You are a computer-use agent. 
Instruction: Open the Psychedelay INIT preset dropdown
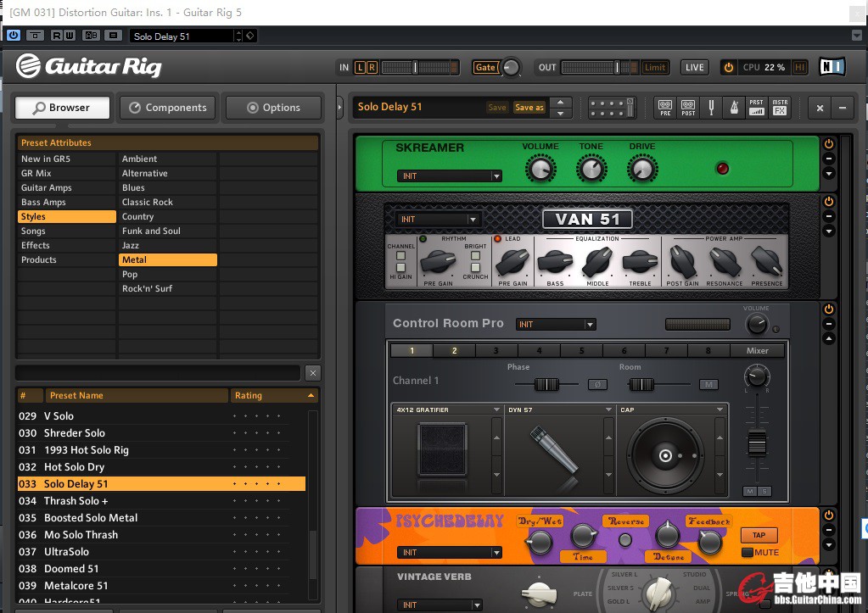pyautogui.click(x=450, y=552)
